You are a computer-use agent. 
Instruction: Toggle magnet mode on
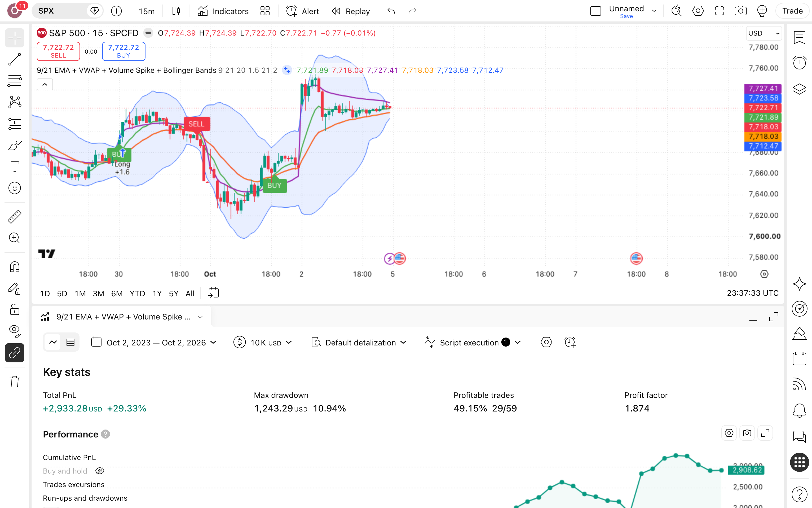click(x=14, y=267)
